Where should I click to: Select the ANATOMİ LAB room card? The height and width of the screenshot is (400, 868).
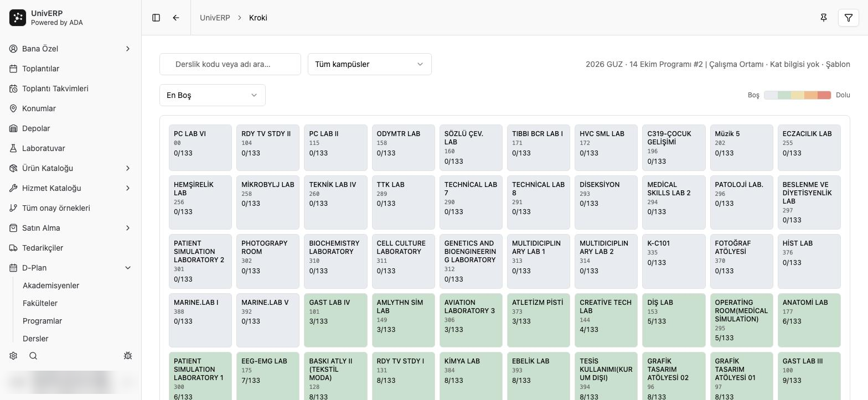[809, 320]
